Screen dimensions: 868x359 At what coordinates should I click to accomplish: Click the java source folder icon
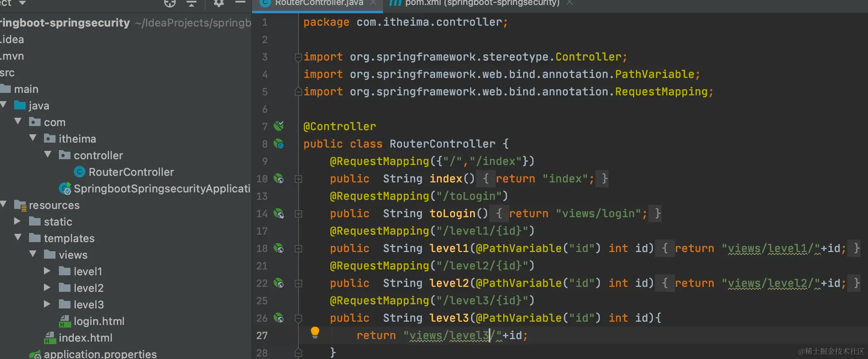pos(20,105)
